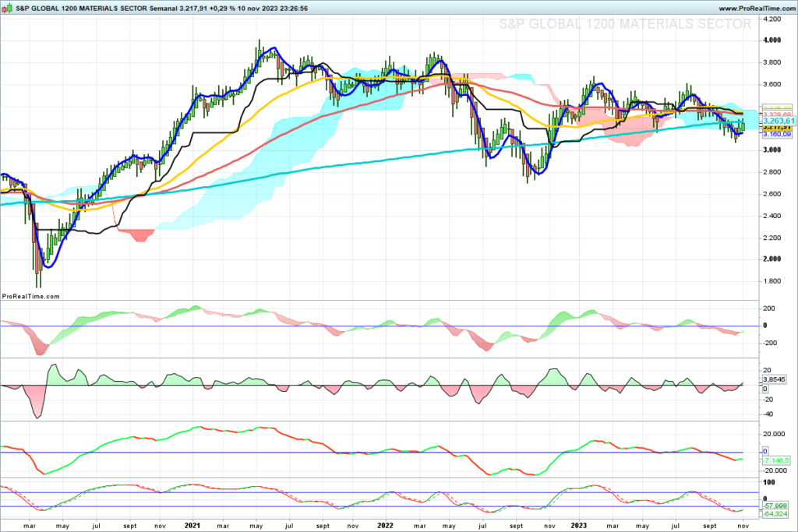
Task: Click the 2.600 price axis label
Action: click(x=772, y=194)
